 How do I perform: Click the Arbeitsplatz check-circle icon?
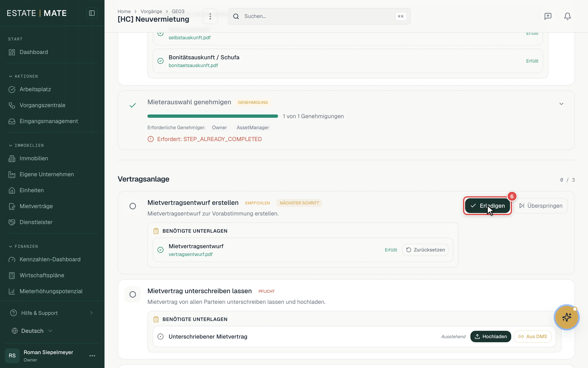(12, 89)
